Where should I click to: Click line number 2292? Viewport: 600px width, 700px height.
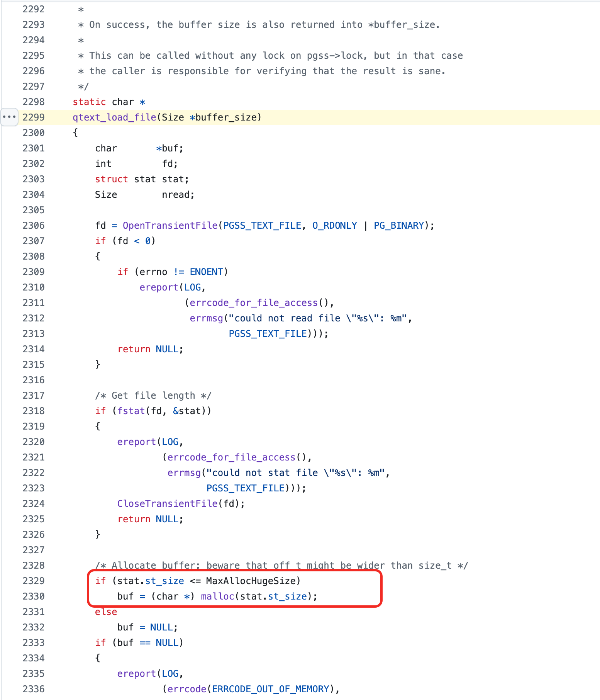tap(34, 9)
